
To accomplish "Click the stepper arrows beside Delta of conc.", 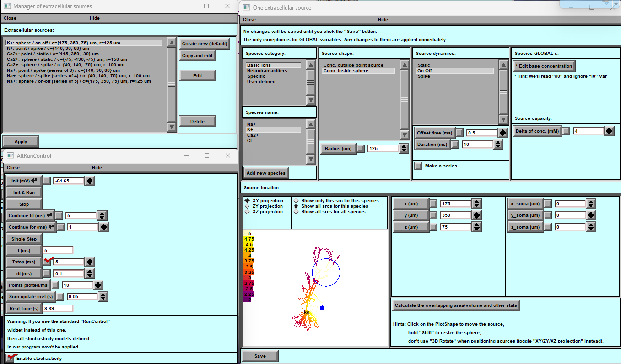I will 609,131.
